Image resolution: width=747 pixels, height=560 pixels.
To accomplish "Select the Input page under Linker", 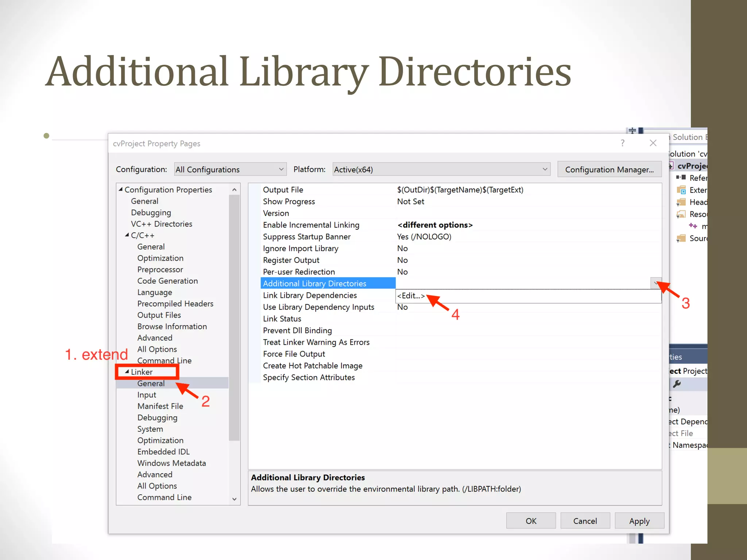I will 147,395.
